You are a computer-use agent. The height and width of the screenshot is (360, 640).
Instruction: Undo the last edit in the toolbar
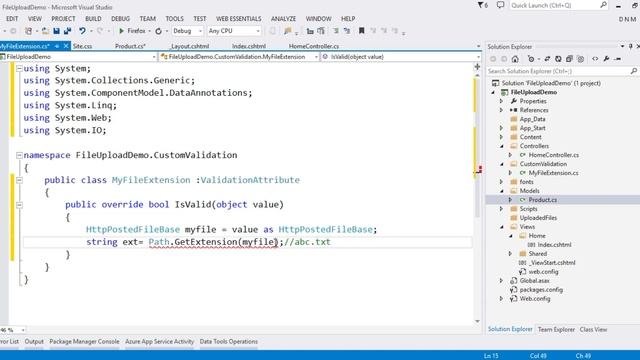[82, 31]
